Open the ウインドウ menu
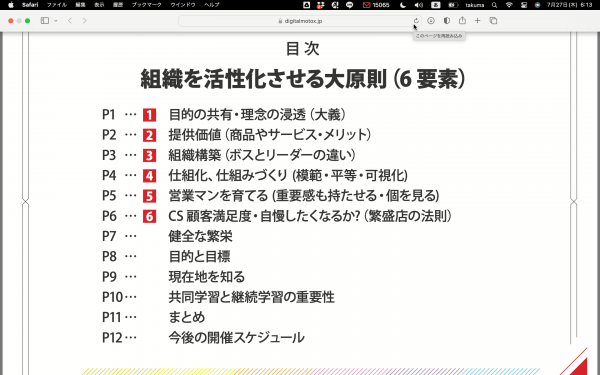 [183, 5]
